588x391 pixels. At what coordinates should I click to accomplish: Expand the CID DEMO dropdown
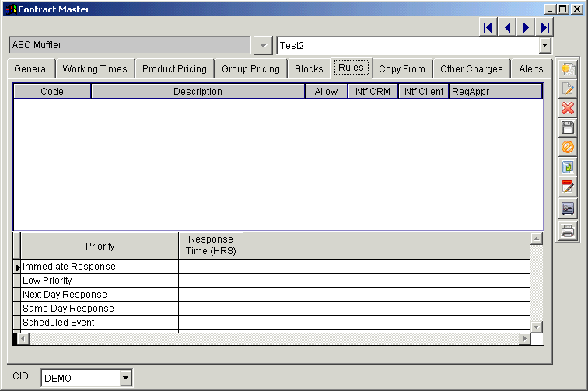point(126,379)
